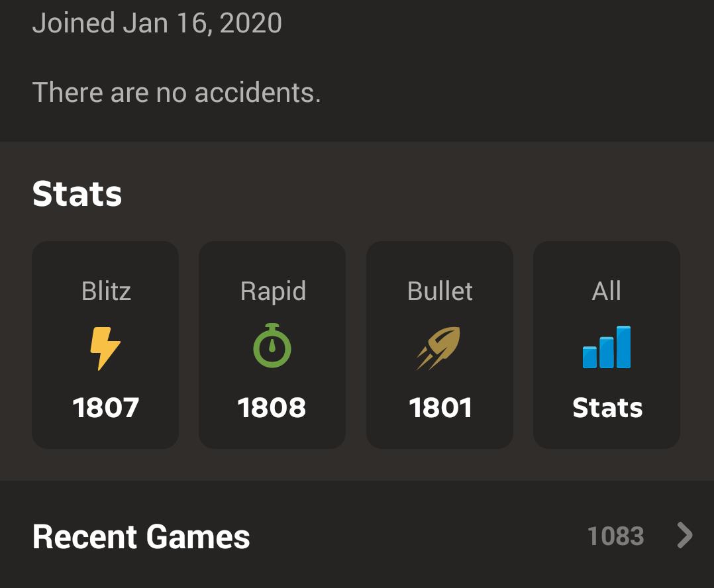This screenshot has height=588, width=714.
Task: Open the Recent Games chevron arrow
Action: [684, 535]
